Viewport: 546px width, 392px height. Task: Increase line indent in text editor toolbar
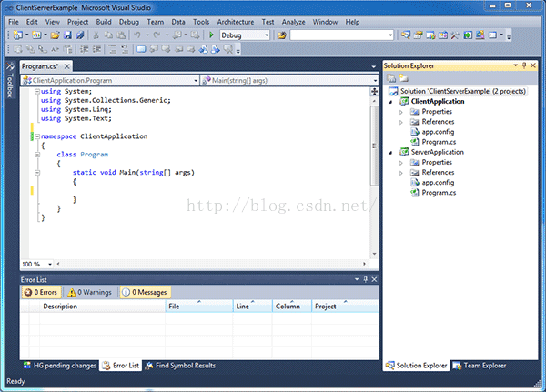96,49
